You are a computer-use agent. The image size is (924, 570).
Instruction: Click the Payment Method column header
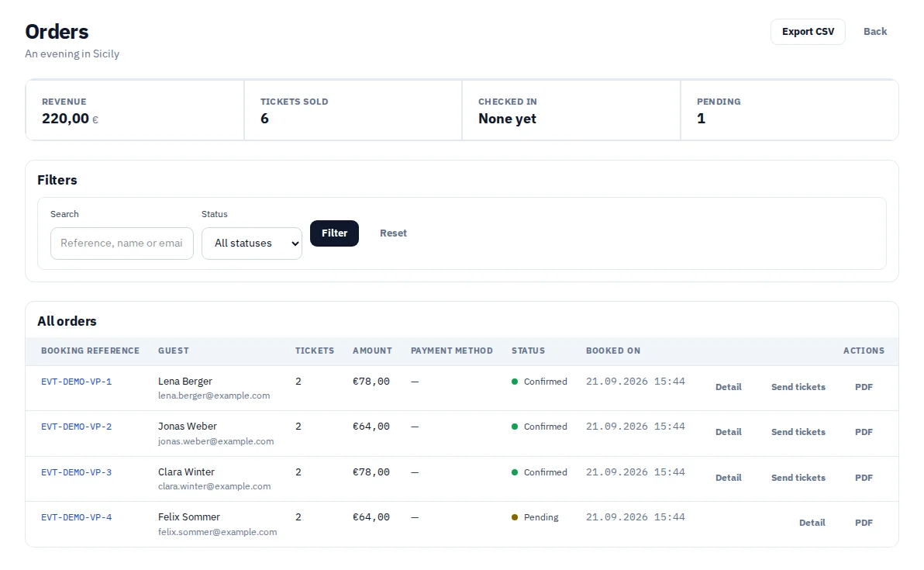pos(451,351)
